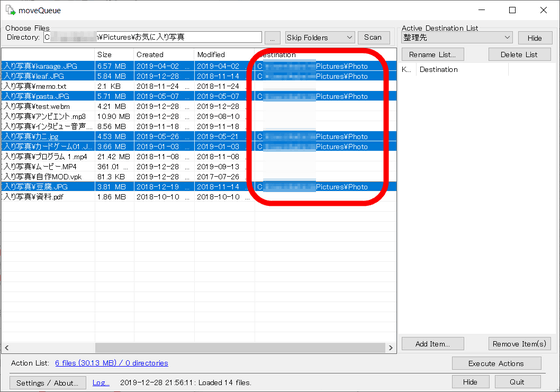560x392 pixels.
Task: Select the 自作MOD.vpk file row
Action: (199, 177)
